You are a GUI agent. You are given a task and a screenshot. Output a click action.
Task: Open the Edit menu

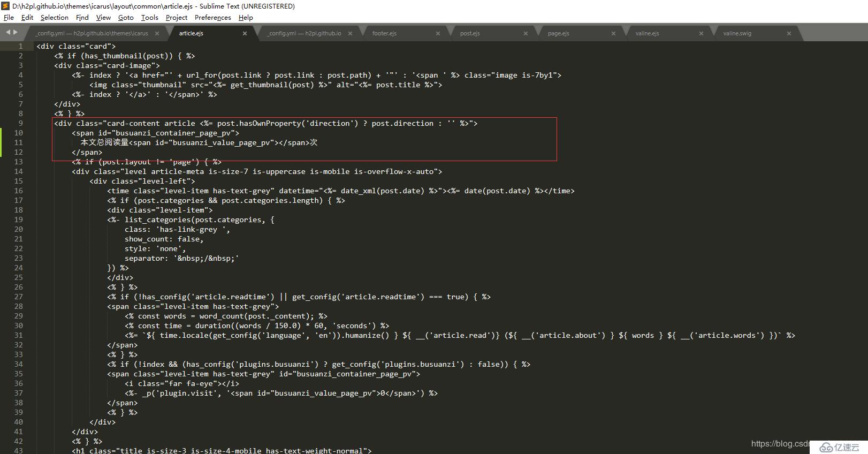point(27,17)
